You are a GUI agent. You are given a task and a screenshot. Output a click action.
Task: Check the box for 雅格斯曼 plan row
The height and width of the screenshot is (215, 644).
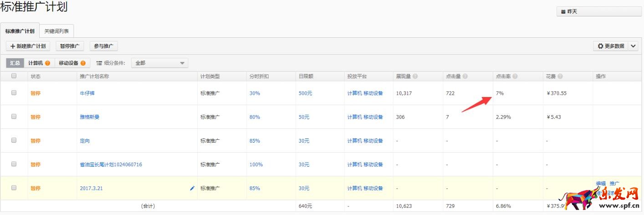click(x=14, y=117)
